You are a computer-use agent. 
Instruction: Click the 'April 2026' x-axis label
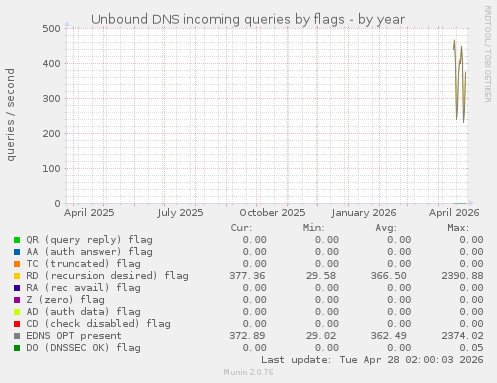click(x=454, y=213)
